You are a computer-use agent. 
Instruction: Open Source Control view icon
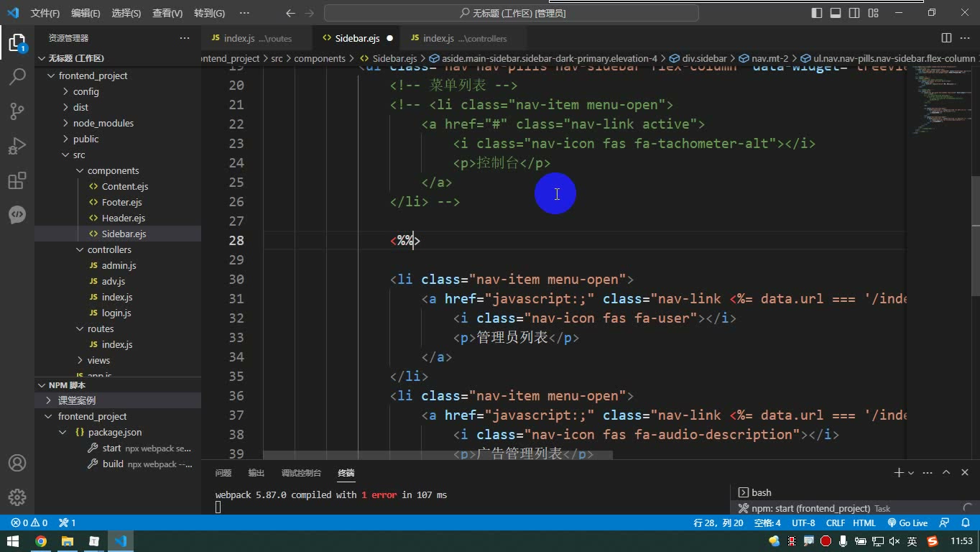pos(17,111)
